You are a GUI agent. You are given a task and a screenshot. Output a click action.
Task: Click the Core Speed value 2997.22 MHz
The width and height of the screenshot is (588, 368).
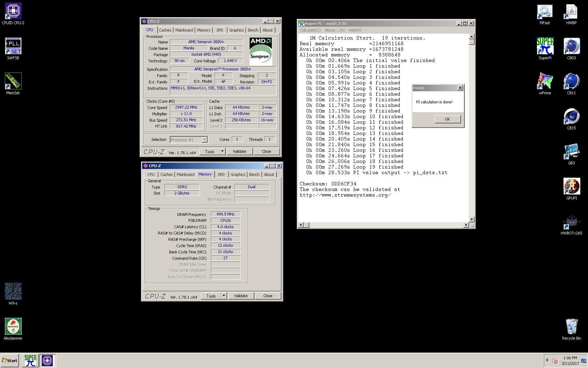pyautogui.click(x=186, y=107)
